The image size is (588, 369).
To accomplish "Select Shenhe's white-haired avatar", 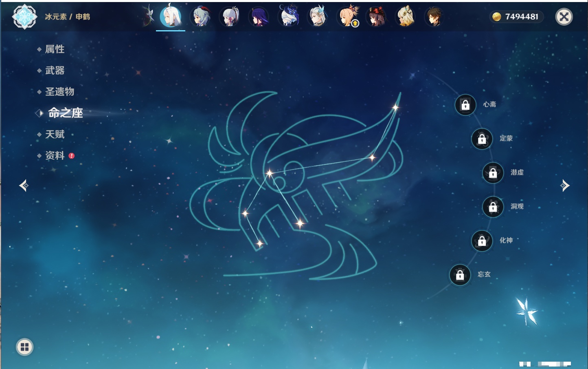I will 171,17.
